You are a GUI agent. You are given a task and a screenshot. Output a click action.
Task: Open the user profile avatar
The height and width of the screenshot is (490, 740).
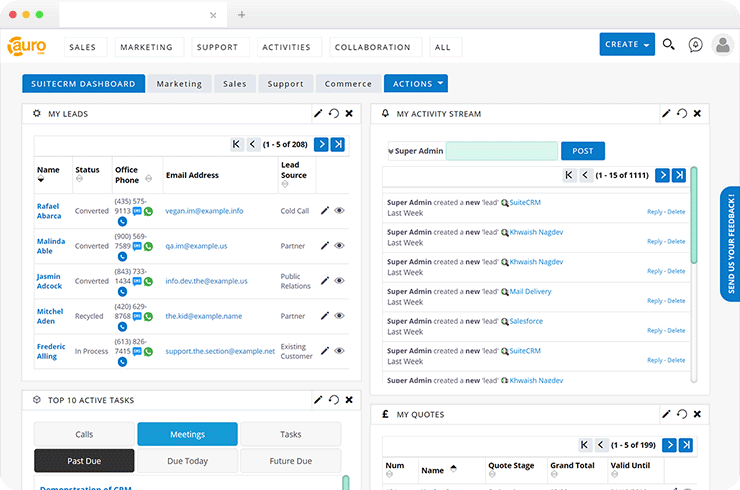point(723,45)
